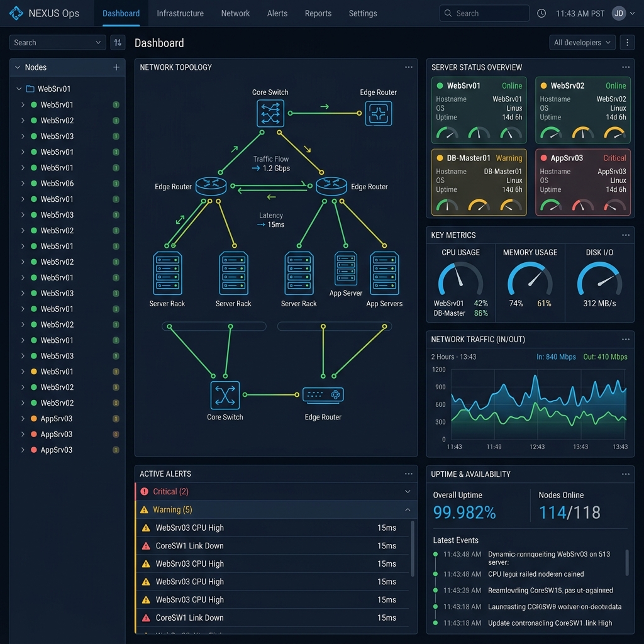
Task: Click the clock icon in the top bar
Action: point(541,13)
